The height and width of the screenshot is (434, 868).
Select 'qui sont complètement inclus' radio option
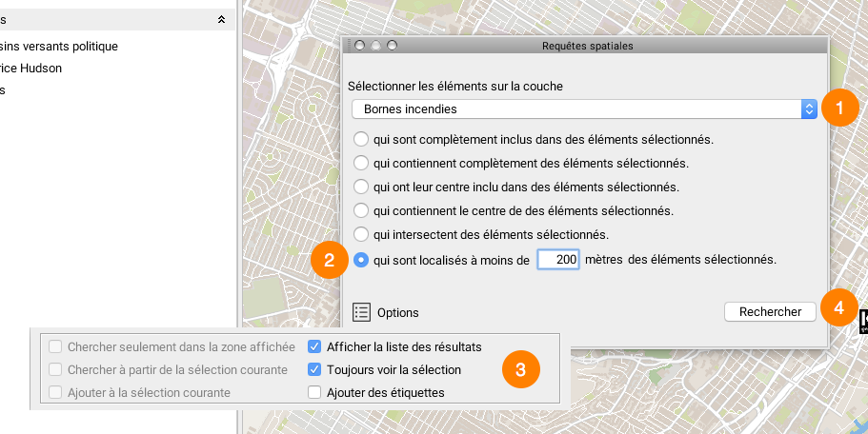pos(362,140)
